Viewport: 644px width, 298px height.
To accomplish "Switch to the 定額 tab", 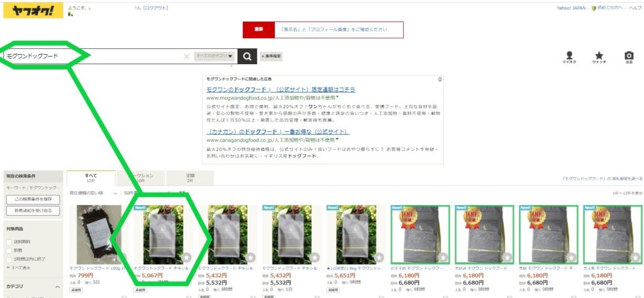I will coord(190,178).
